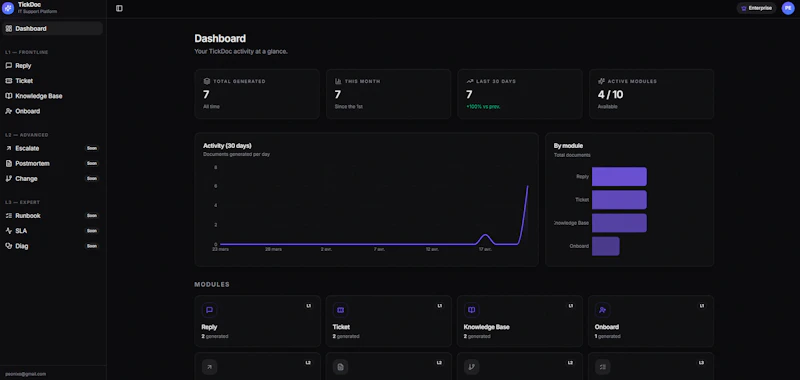Viewport: 800px width, 380px height.
Task: Click the Runbook list icon in the L3 module card
Action: (603, 367)
